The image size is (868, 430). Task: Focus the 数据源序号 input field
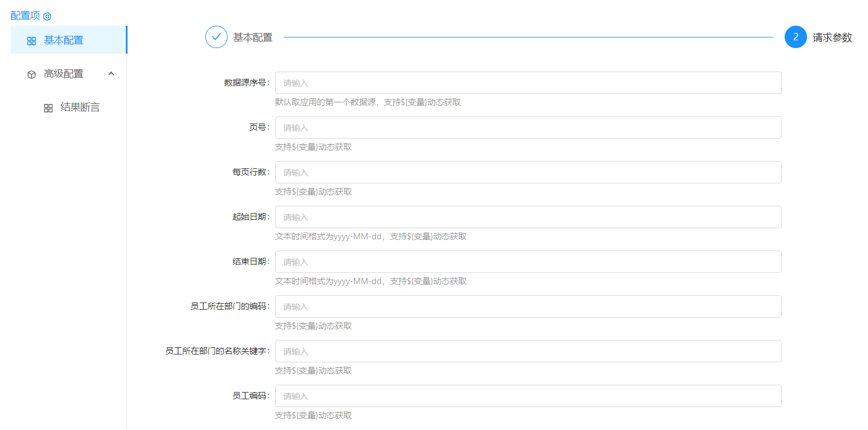528,83
